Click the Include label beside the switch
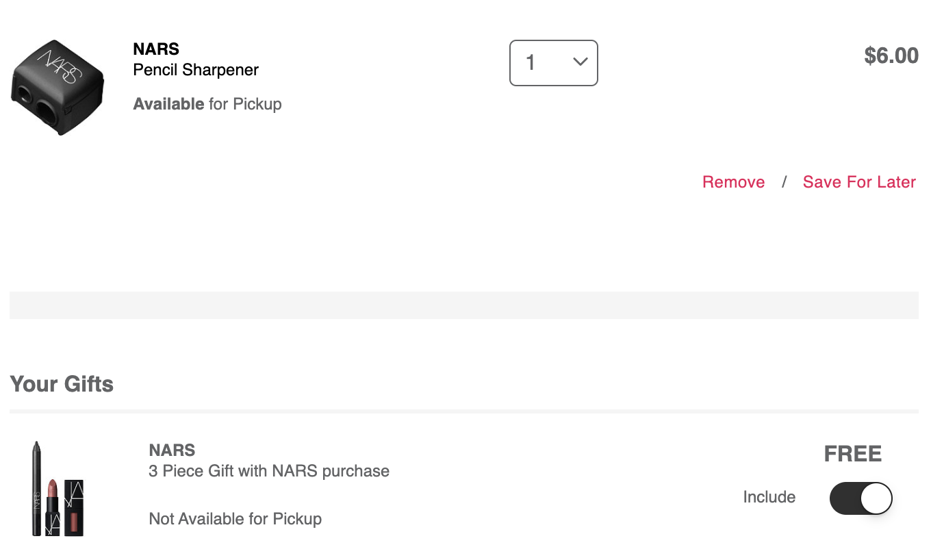The image size is (931, 560). pos(769,497)
